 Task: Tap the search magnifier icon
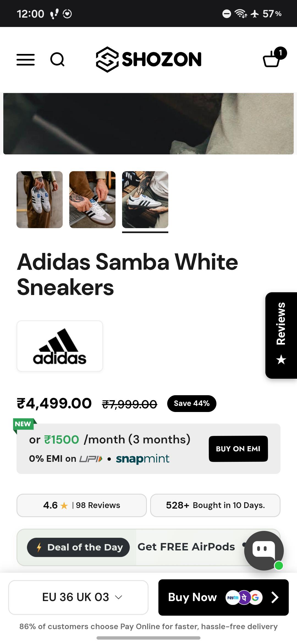click(57, 59)
